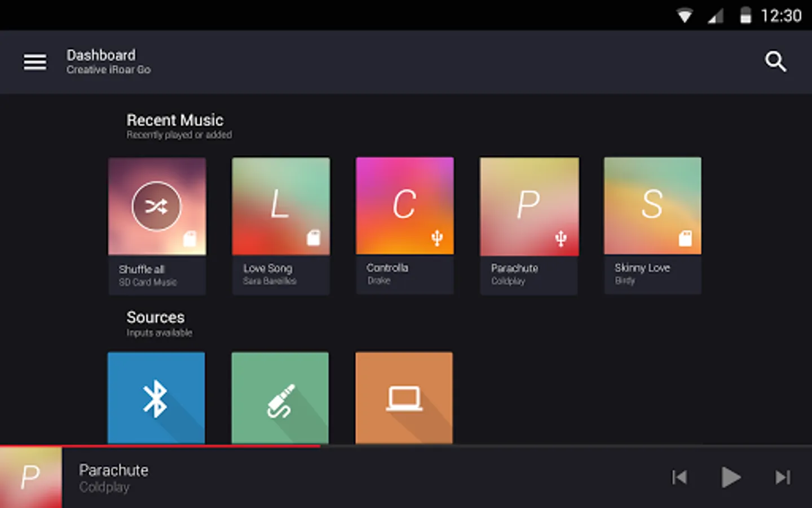Click the Recently played or added subtitle

pos(179,134)
